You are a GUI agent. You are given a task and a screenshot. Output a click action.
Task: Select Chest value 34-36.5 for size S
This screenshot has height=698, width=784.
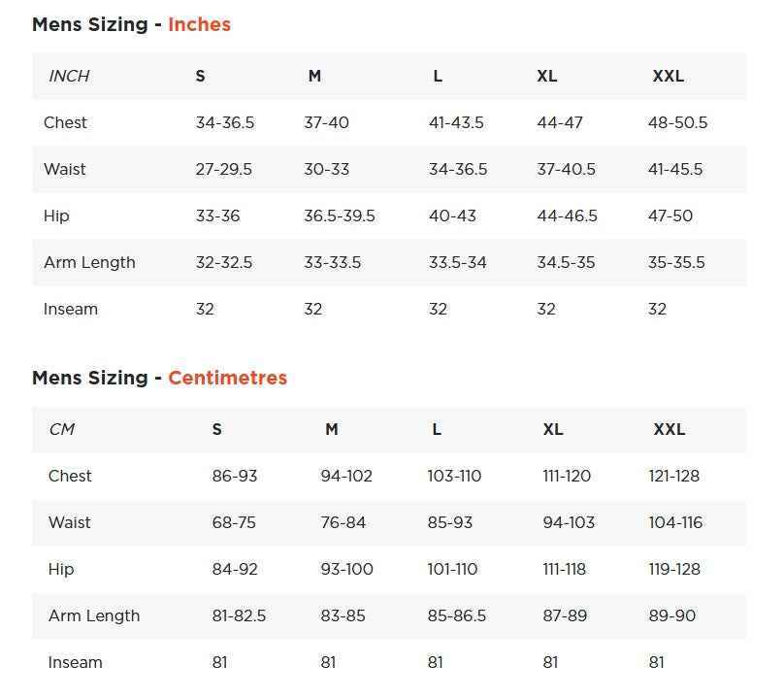pos(225,122)
